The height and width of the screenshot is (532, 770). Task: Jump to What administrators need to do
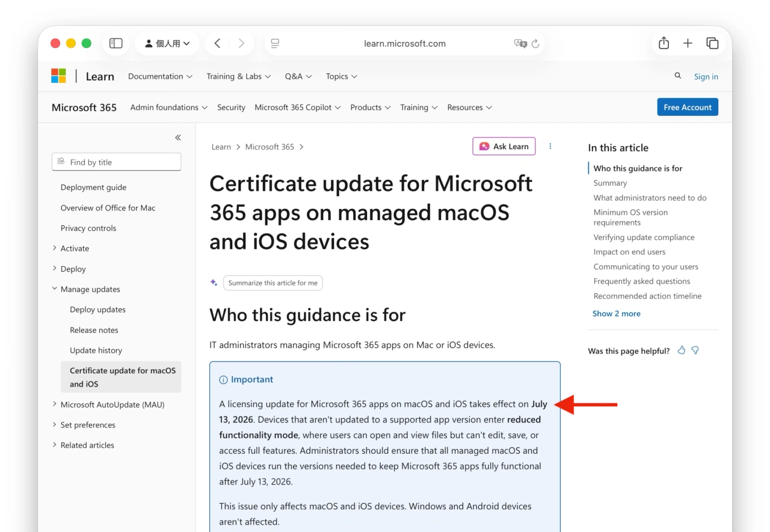coord(650,198)
